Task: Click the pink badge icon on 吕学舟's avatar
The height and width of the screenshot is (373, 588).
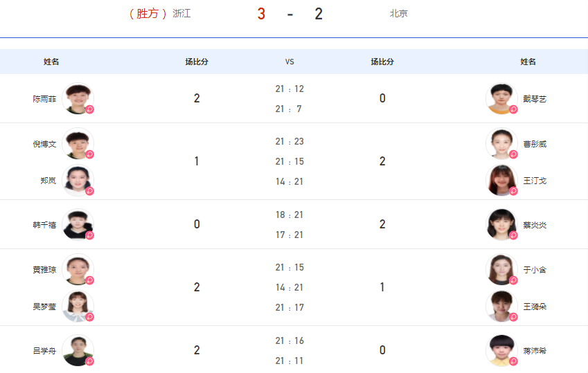Action: tap(89, 361)
